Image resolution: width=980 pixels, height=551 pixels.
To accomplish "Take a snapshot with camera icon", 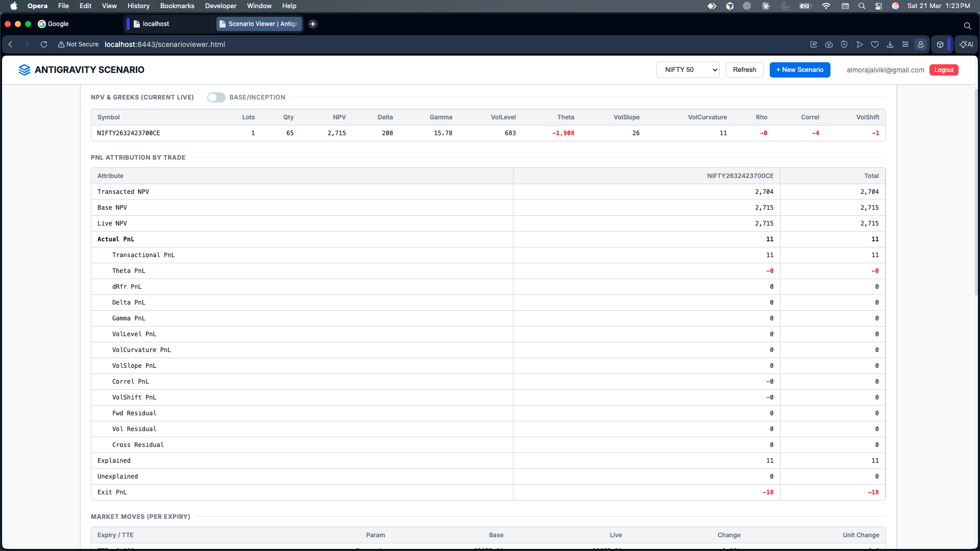I will pos(829,44).
